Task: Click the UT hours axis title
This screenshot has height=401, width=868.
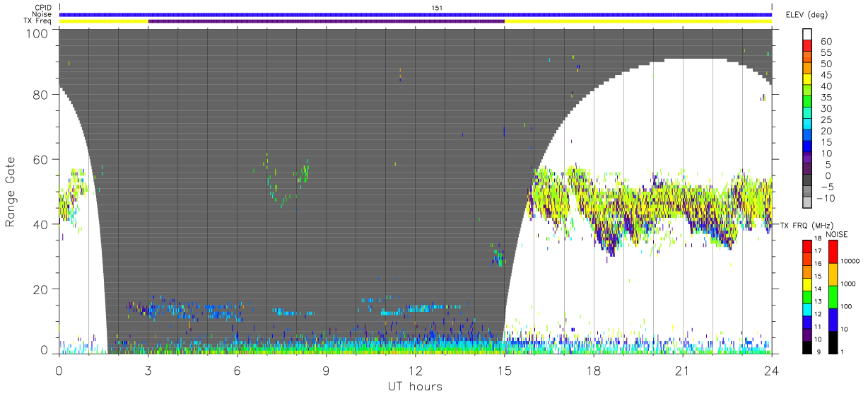Action: (x=415, y=386)
